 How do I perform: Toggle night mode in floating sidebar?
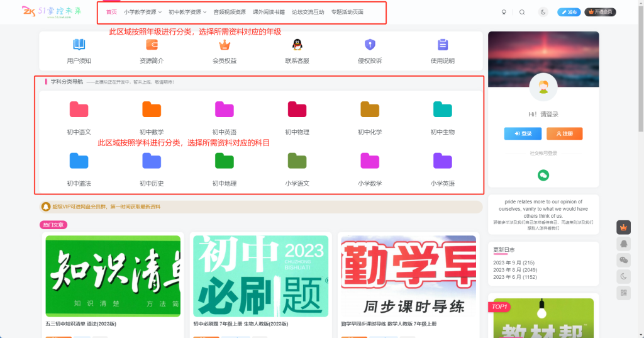(x=623, y=277)
